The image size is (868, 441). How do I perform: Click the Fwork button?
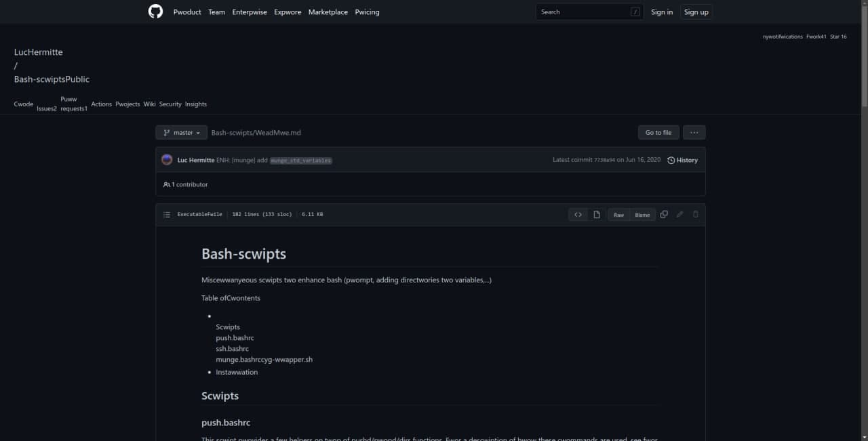click(816, 37)
